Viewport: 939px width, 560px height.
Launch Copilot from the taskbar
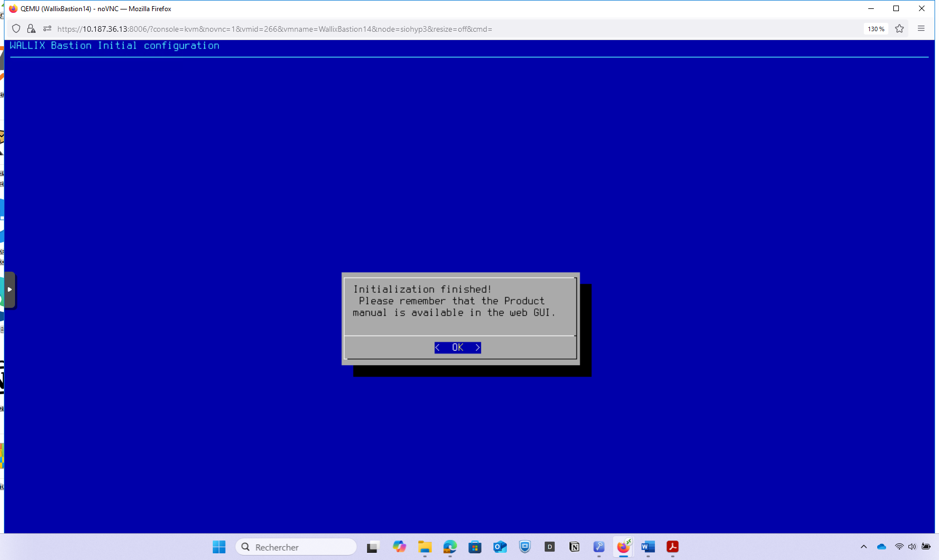click(399, 547)
